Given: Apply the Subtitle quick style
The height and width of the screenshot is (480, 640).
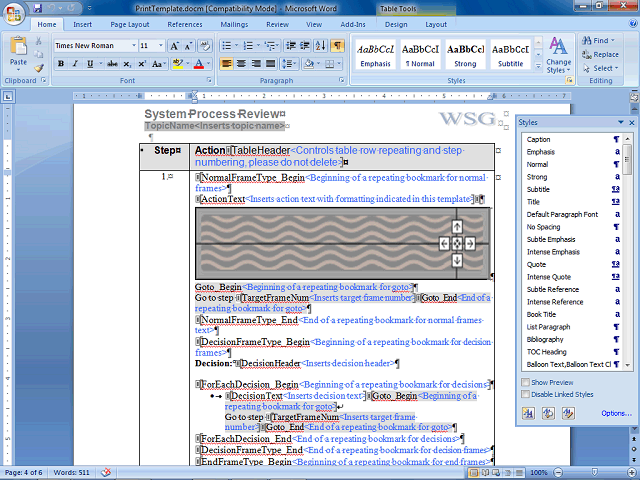Looking at the screenshot, I should click(x=510, y=55).
